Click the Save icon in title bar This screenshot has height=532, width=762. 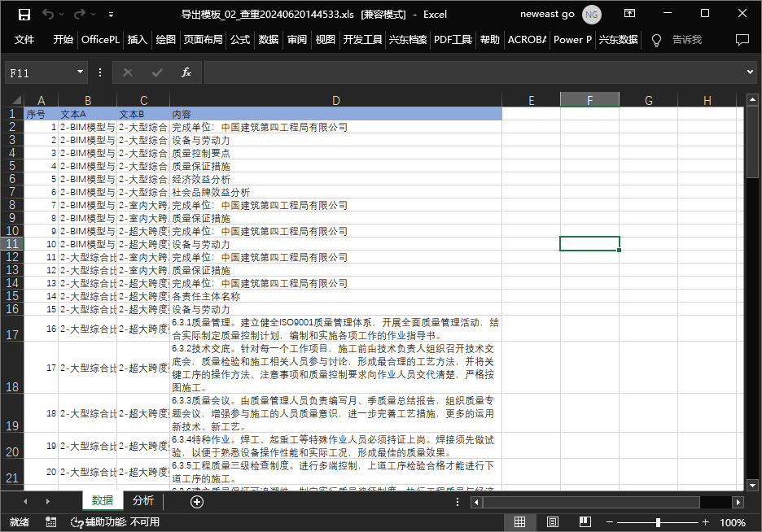coord(24,14)
